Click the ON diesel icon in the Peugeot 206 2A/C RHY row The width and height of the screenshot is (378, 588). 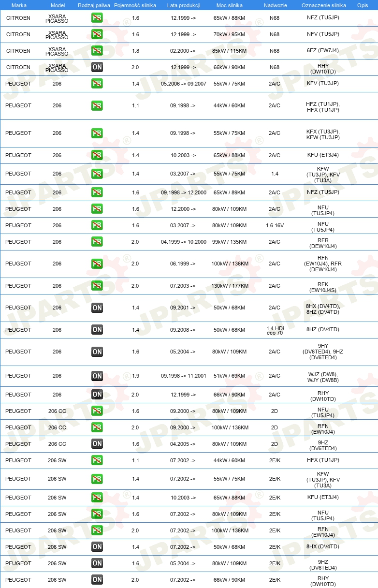click(97, 395)
